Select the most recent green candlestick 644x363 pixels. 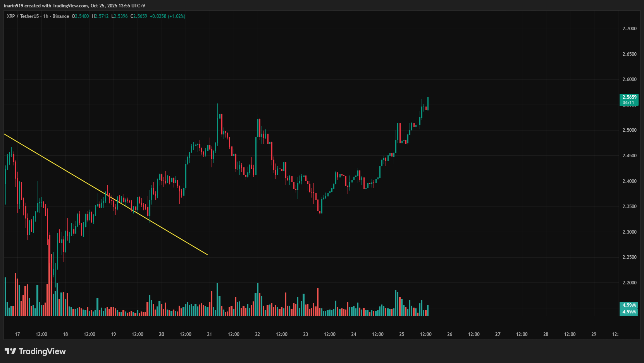tap(428, 103)
